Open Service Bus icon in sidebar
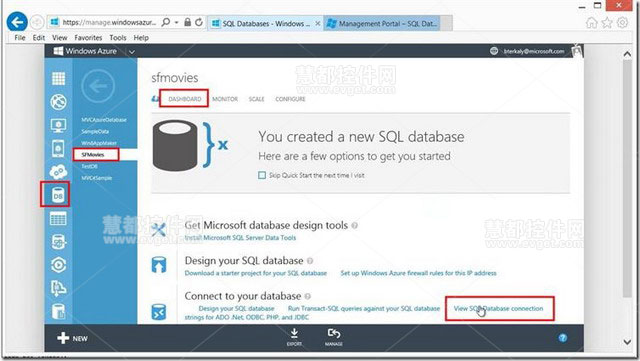 pos(58,288)
